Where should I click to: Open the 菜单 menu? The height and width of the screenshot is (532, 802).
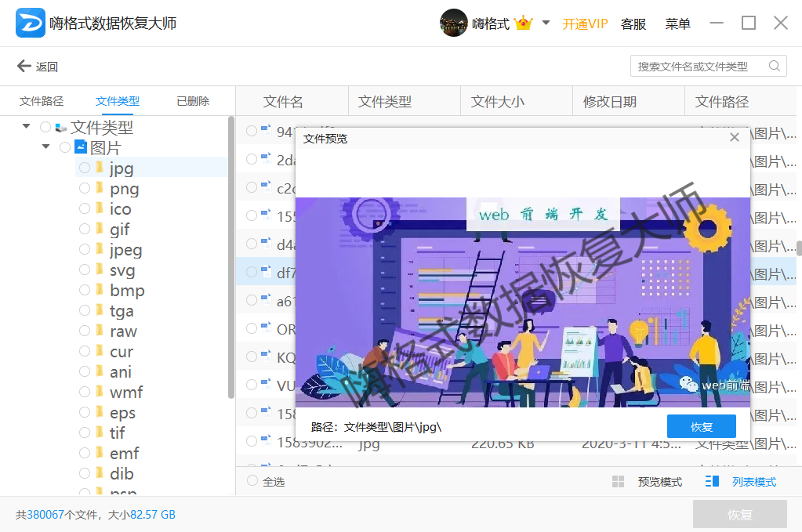tap(677, 24)
